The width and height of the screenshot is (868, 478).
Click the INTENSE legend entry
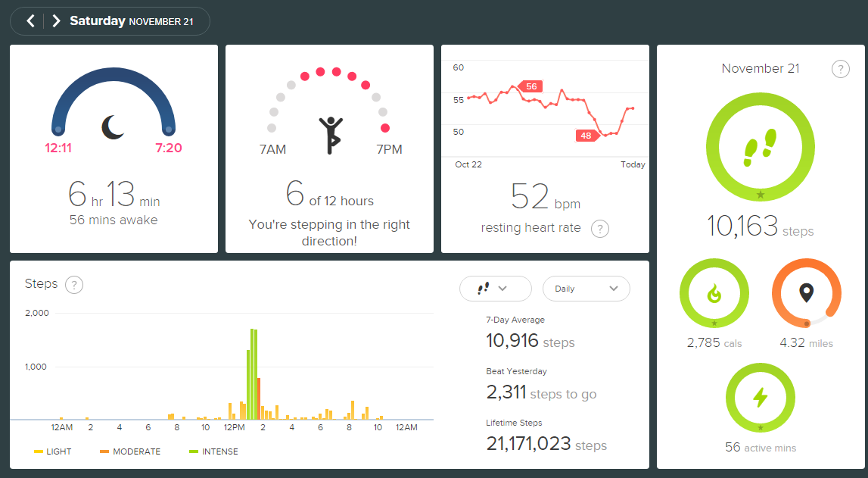point(213,451)
